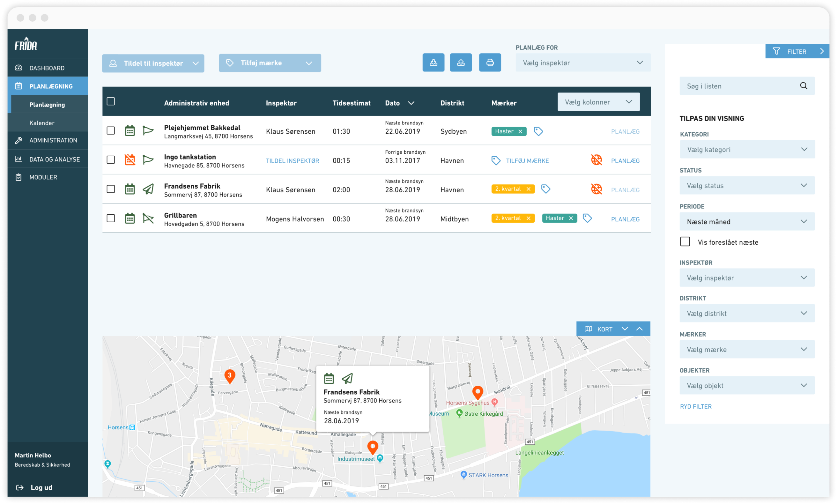Image resolution: width=837 pixels, height=504 pixels.
Task: Click Søg i listen search field
Action: (x=747, y=86)
